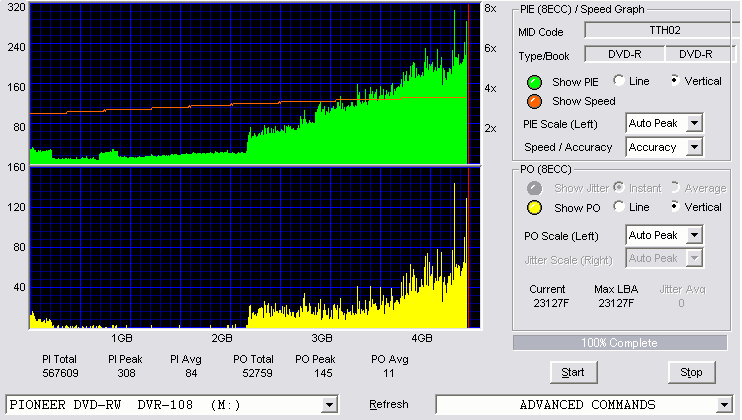Click the MID Code field TTH02
Viewport: 742px width, 420px height.
pyautogui.click(x=664, y=30)
